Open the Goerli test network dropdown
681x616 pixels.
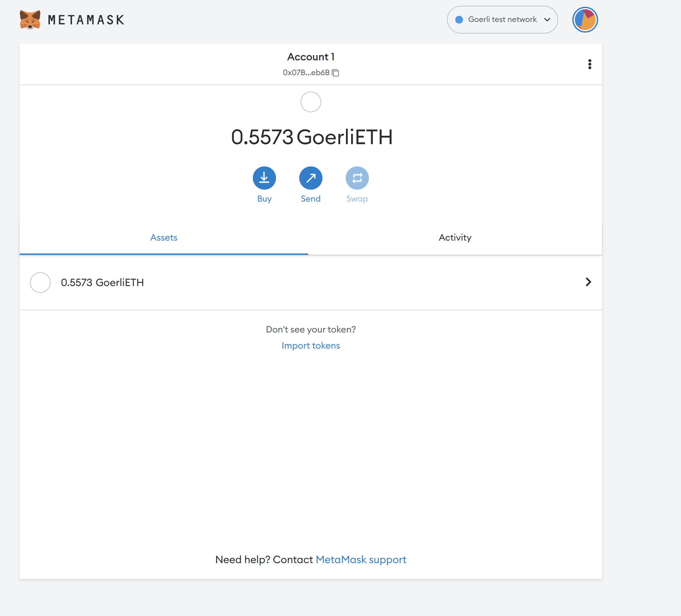click(x=502, y=20)
